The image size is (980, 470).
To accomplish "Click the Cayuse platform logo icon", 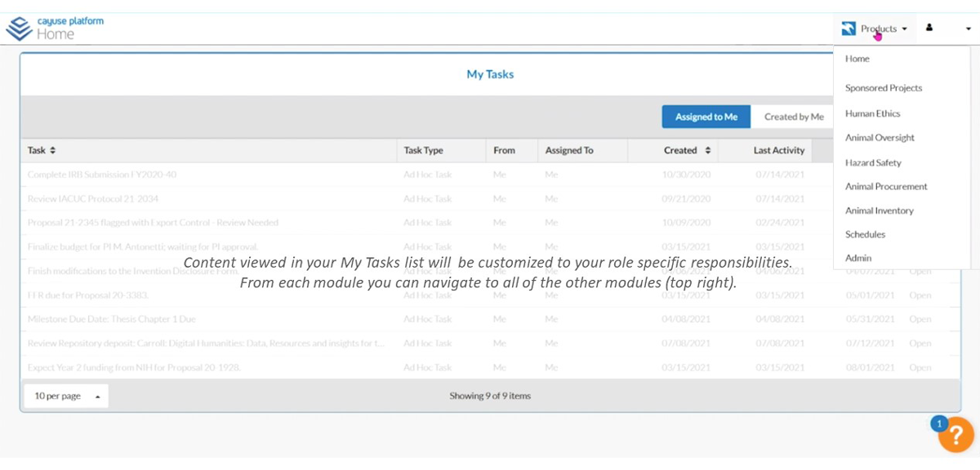I will click(x=19, y=29).
